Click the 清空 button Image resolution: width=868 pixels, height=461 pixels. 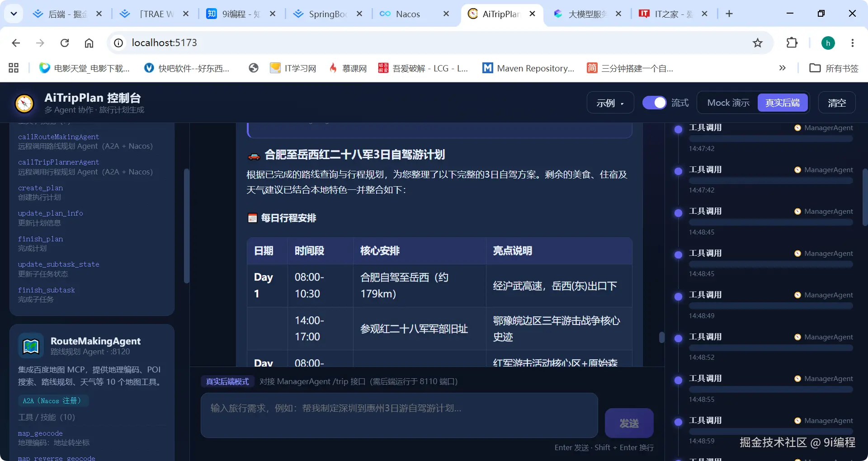pyautogui.click(x=837, y=103)
